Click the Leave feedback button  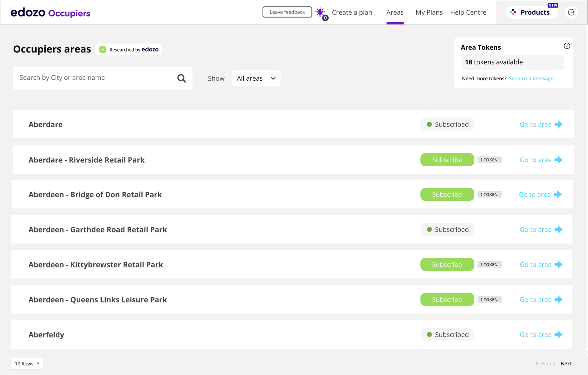287,12
